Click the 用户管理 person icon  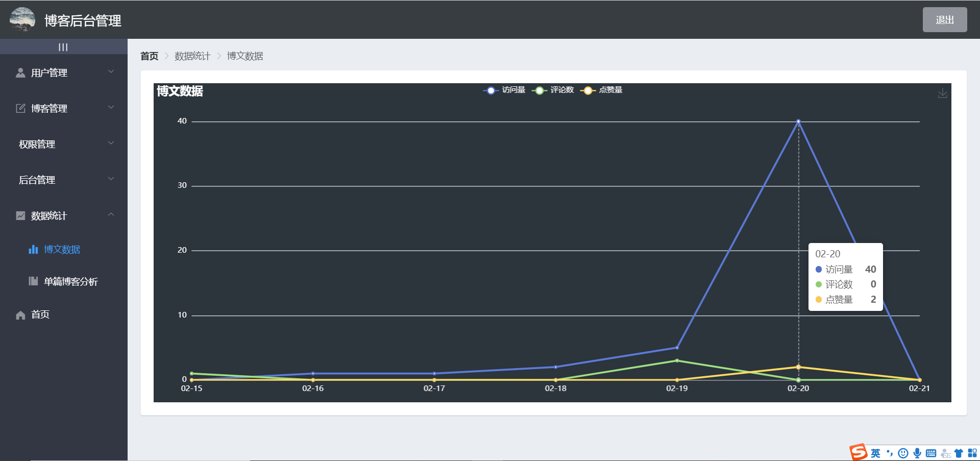click(20, 72)
